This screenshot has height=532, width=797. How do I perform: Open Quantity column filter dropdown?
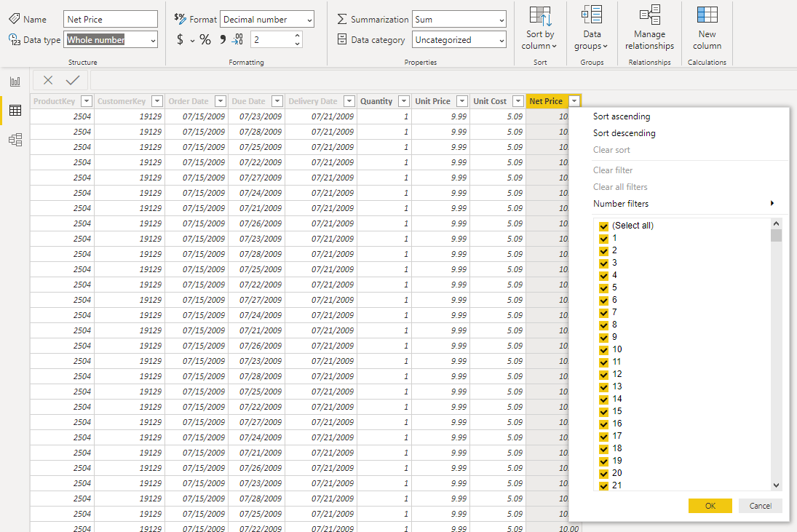pyautogui.click(x=404, y=101)
